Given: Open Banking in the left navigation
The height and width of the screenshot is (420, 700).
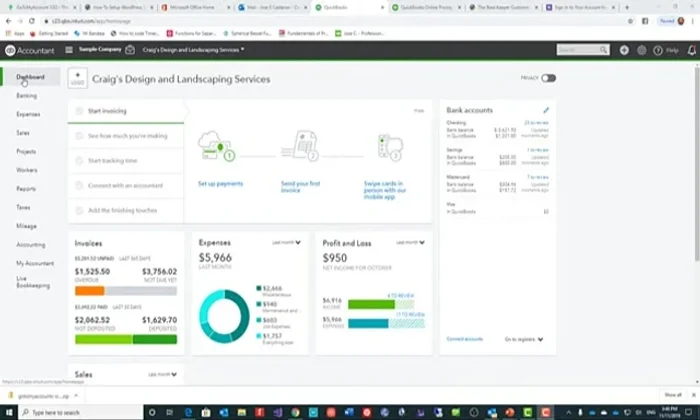Looking at the screenshot, I should coord(27,96).
